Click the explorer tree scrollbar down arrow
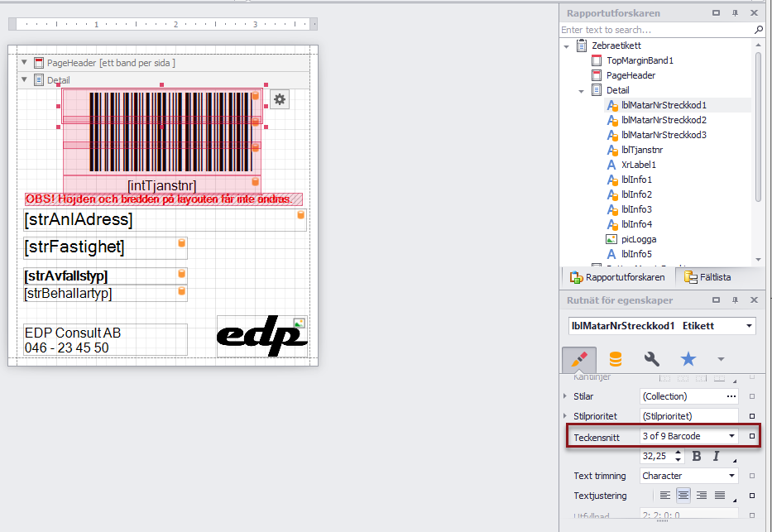772x532 pixels. point(758,260)
